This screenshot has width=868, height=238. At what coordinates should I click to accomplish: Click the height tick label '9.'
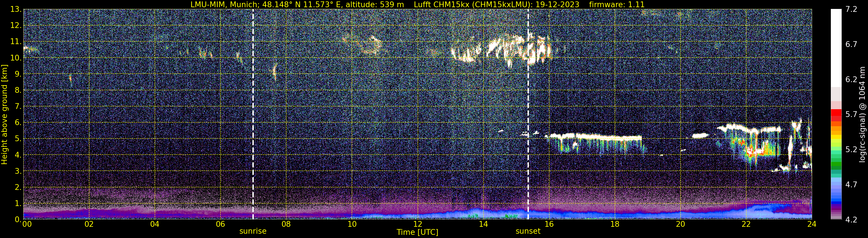[18, 74]
